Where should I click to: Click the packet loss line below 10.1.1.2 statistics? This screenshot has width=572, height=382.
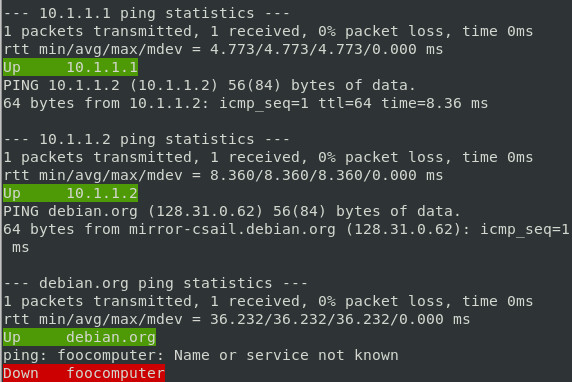point(268,157)
